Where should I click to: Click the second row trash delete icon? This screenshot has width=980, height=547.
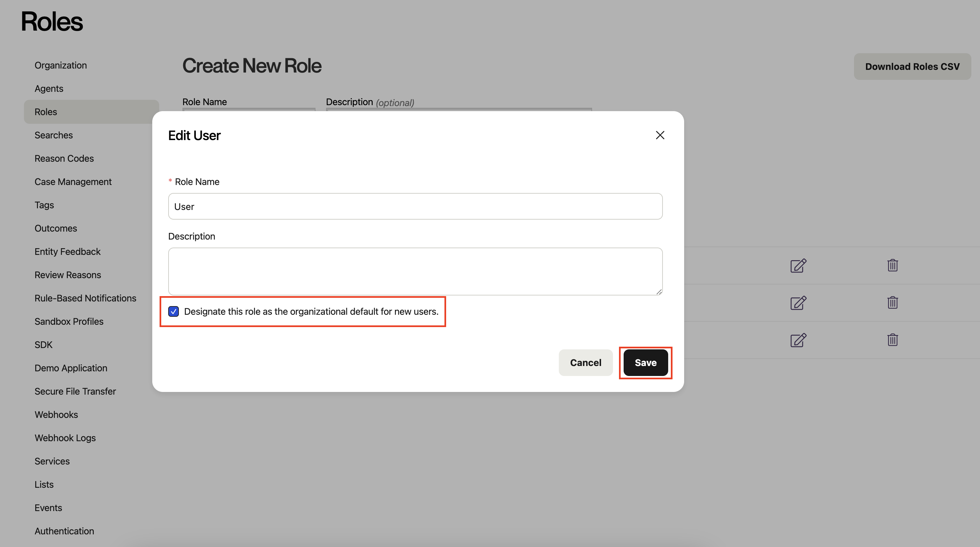(892, 303)
